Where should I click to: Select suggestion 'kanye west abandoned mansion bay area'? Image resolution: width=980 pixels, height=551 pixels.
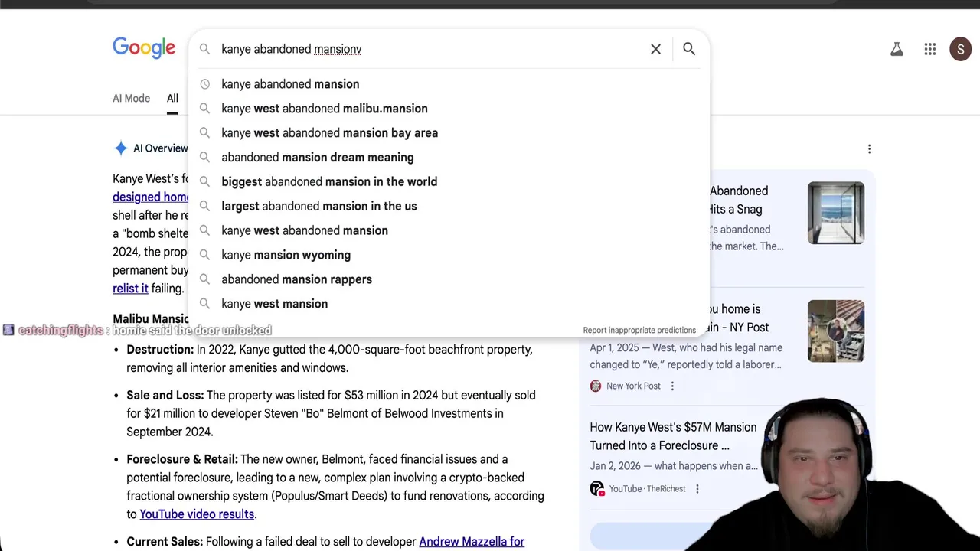coord(449,133)
